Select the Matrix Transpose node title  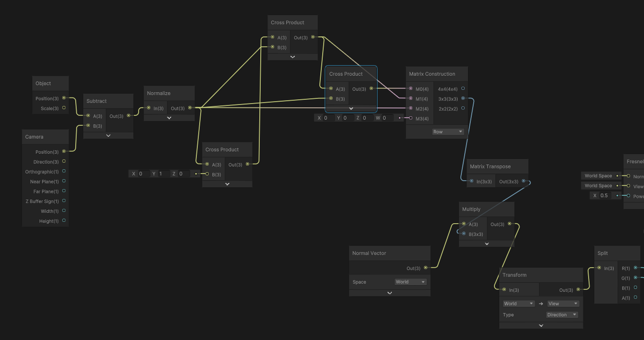click(490, 166)
